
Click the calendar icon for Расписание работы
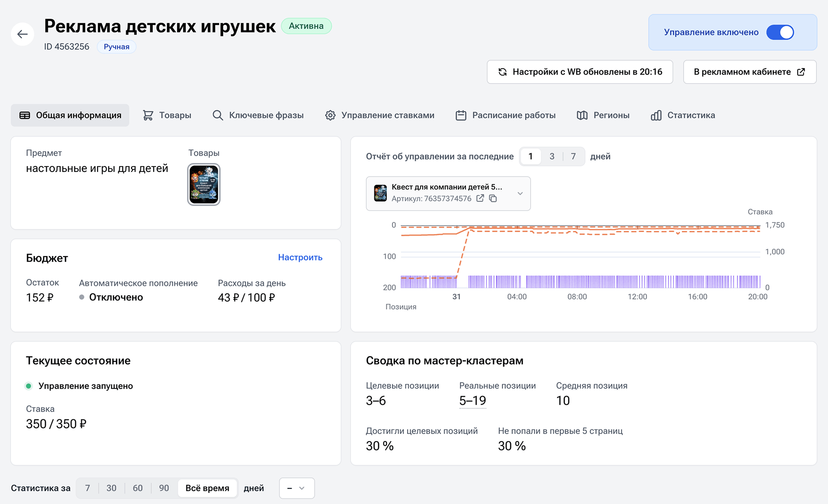[461, 115]
